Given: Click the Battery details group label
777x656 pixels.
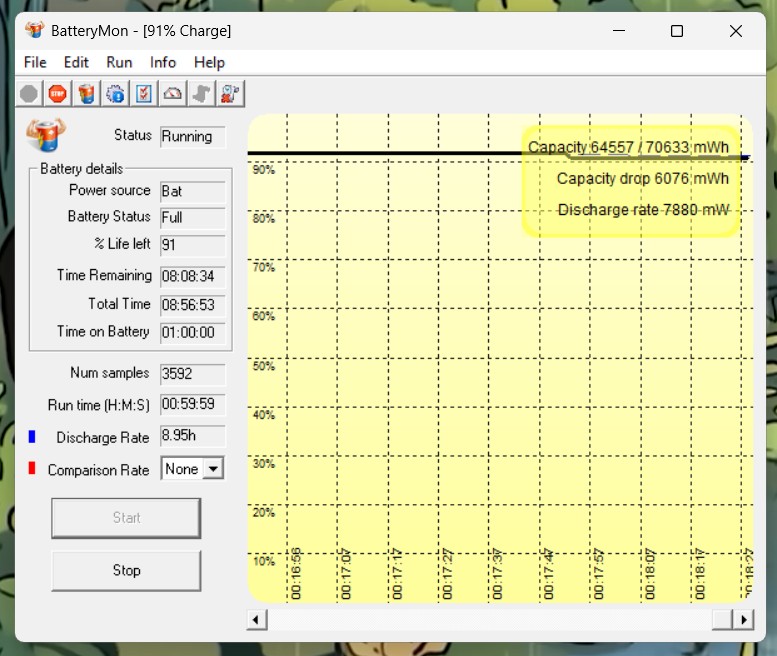Looking at the screenshot, I should (82, 169).
